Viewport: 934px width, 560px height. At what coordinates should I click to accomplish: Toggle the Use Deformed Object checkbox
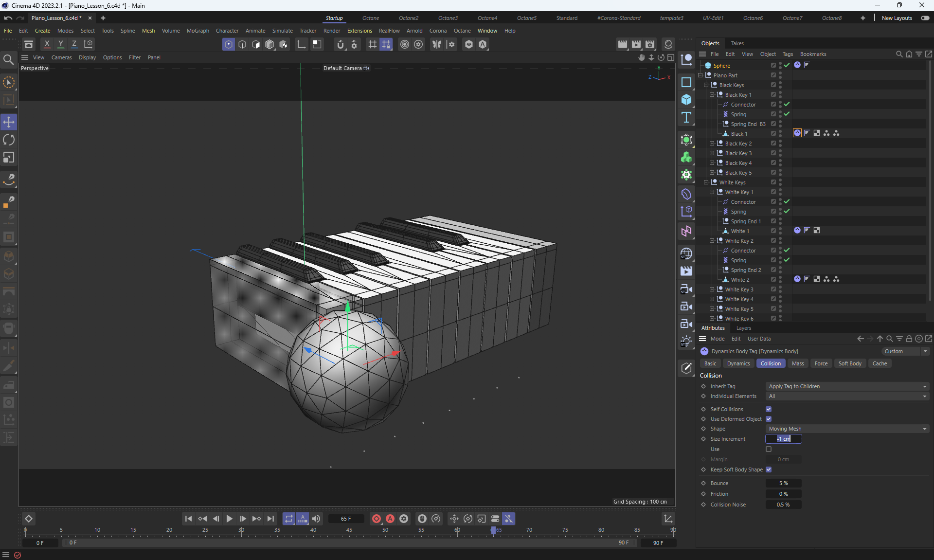[x=769, y=419]
